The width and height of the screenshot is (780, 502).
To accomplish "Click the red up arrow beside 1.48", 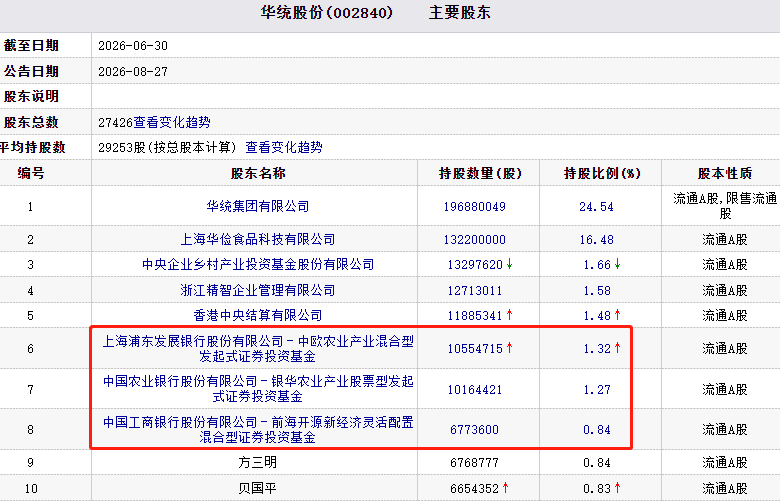I will pos(617,314).
